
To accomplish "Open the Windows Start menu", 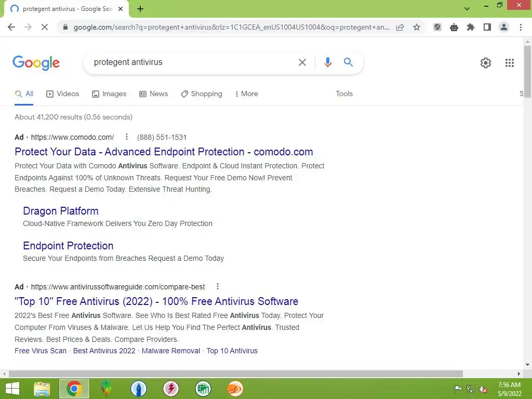I will (x=12, y=389).
